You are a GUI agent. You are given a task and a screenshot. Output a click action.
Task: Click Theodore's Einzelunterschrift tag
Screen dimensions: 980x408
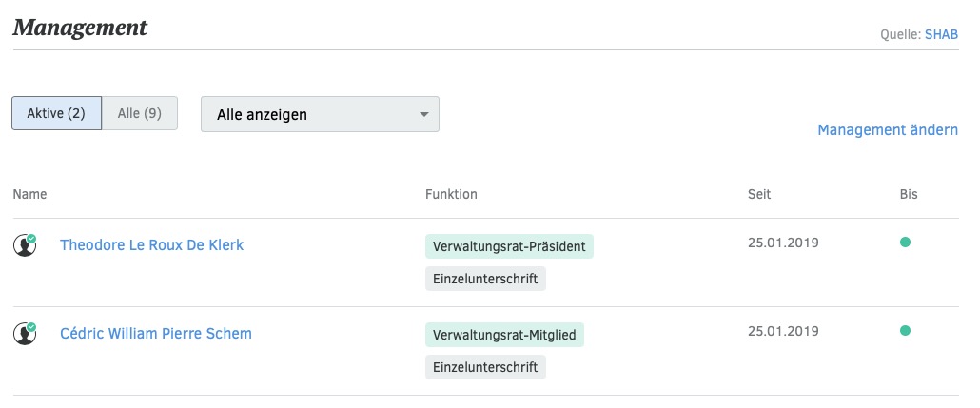[x=485, y=280]
